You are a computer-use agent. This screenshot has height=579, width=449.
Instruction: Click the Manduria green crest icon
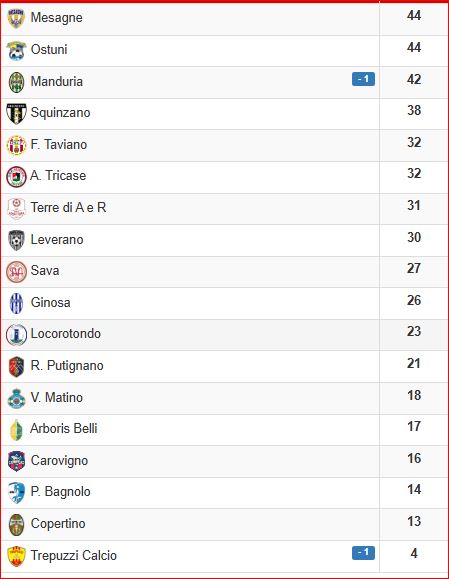(16, 82)
